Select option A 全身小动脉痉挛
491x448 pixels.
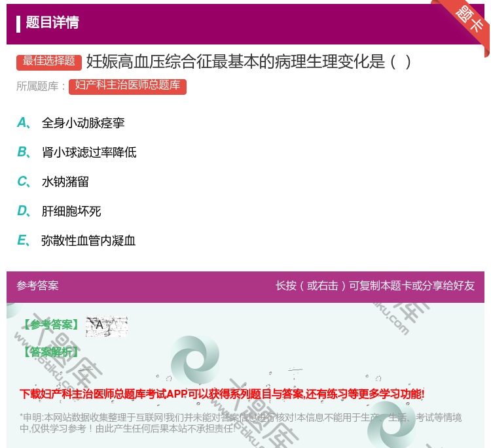[82, 123]
